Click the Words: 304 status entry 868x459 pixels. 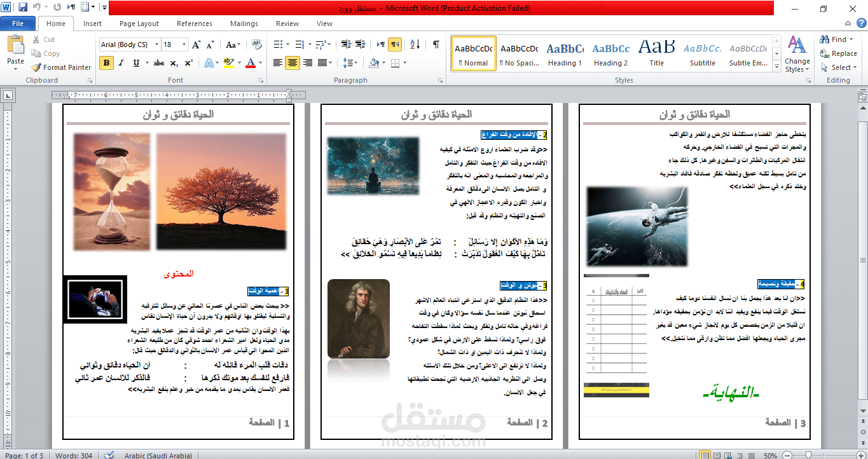click(x=73, y=455)
